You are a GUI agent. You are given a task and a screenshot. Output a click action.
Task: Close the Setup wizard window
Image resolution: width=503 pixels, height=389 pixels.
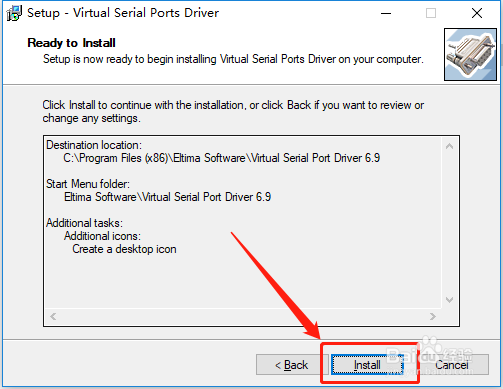click(x=477, y=13)
